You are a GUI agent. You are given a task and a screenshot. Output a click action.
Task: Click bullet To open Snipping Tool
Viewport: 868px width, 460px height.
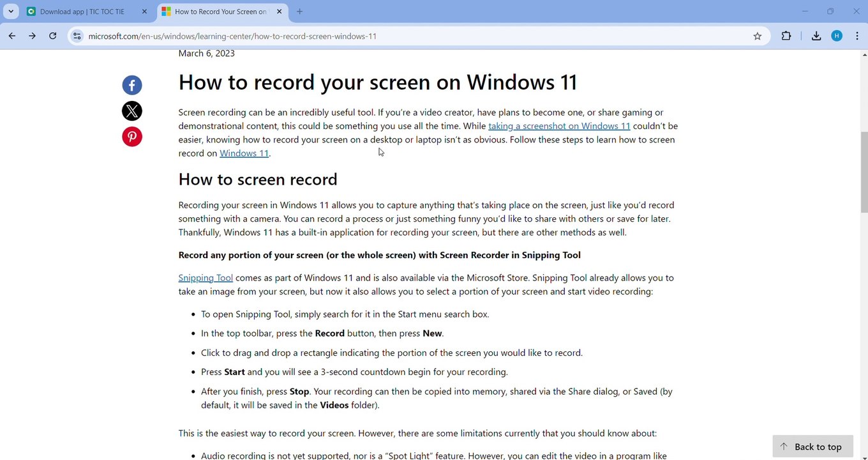pos(345,314)
